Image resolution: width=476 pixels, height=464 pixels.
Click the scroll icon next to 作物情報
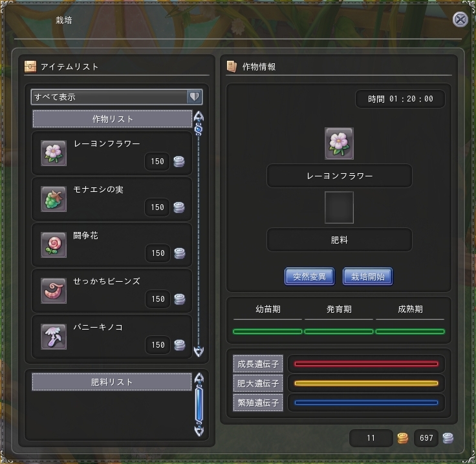232,67
